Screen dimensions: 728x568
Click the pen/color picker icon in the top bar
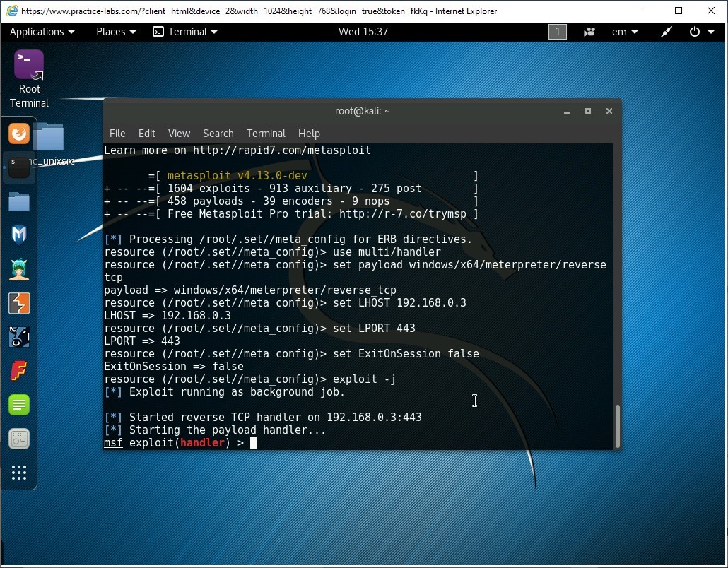point(667,32)
